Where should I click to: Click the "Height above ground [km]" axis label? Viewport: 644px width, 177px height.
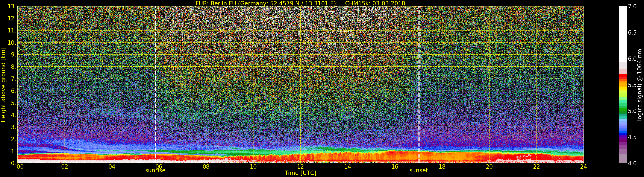[3, 85]
